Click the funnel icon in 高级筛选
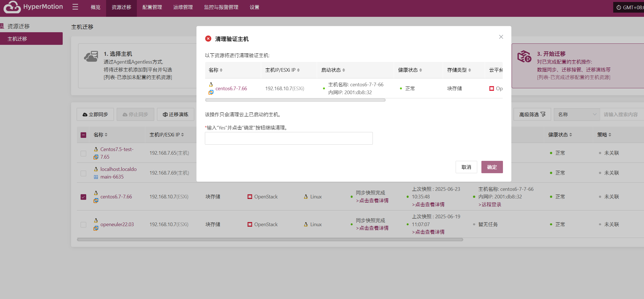 [543, 114]
